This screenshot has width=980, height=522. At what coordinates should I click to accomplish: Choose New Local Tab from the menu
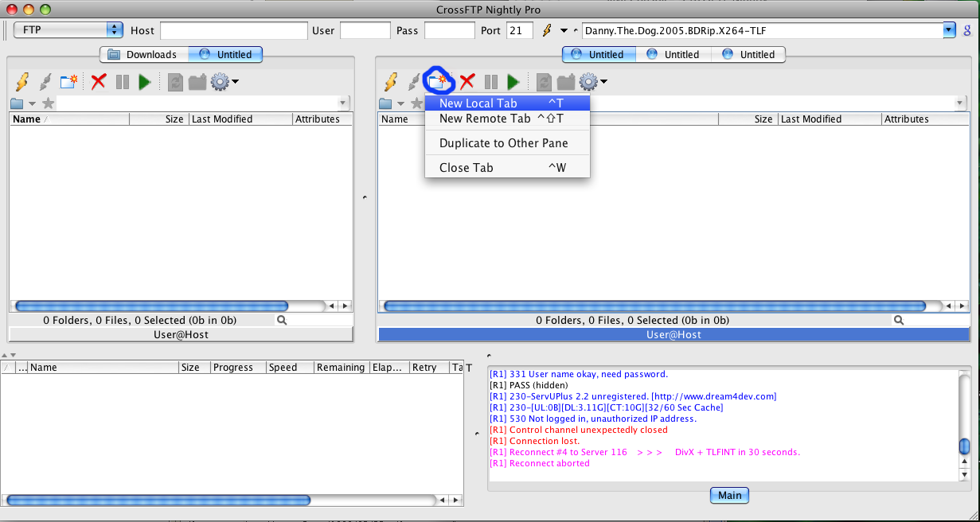click(x=507, y=103)
